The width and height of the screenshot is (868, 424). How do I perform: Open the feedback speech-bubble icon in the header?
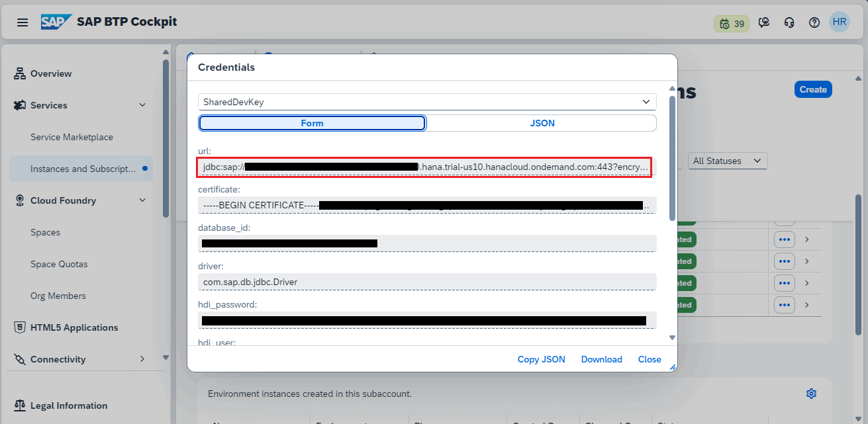[x=764, y=21]
